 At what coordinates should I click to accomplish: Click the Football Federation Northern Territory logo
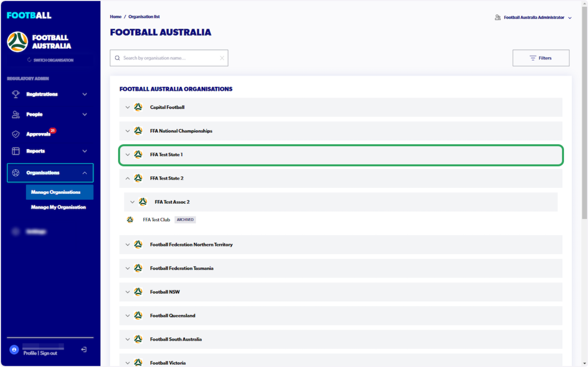tap(138, 245)
